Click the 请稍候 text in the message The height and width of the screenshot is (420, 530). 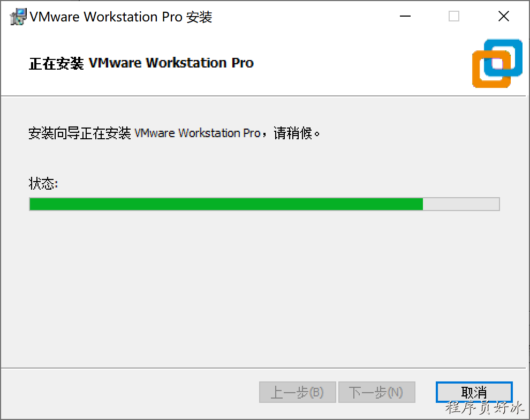pos(293,133)
